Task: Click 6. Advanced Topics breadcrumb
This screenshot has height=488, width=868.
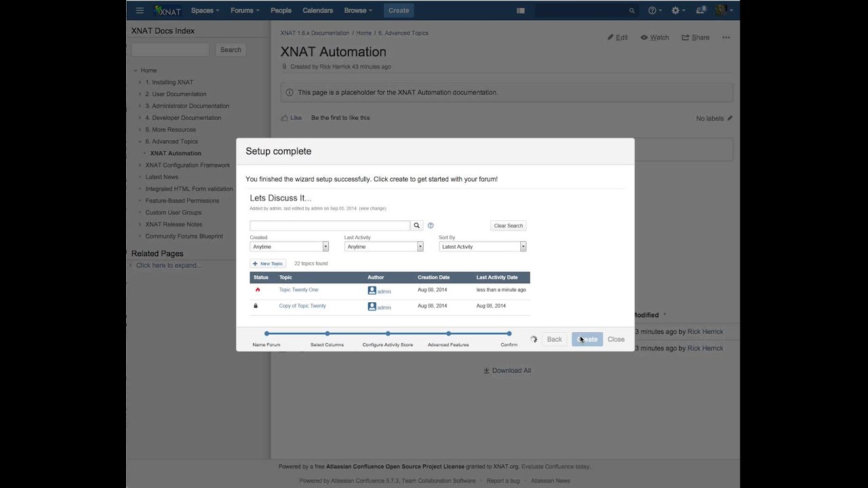Action: click(403, 33)
